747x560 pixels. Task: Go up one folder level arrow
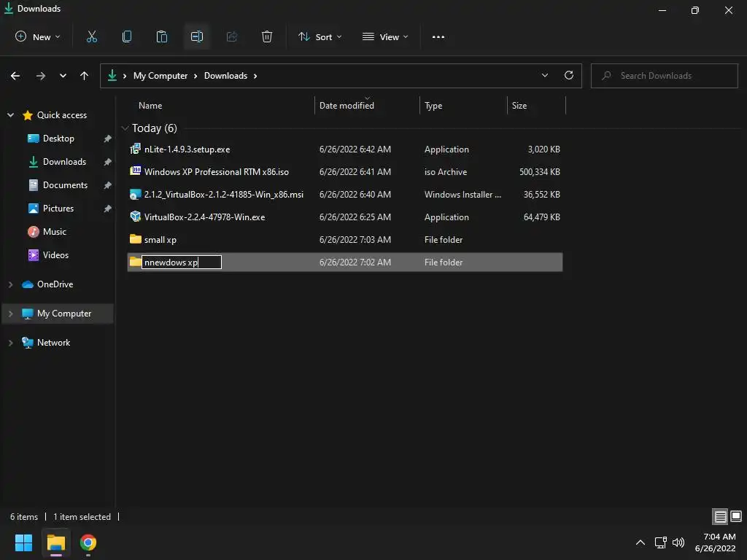pos(85,76)
